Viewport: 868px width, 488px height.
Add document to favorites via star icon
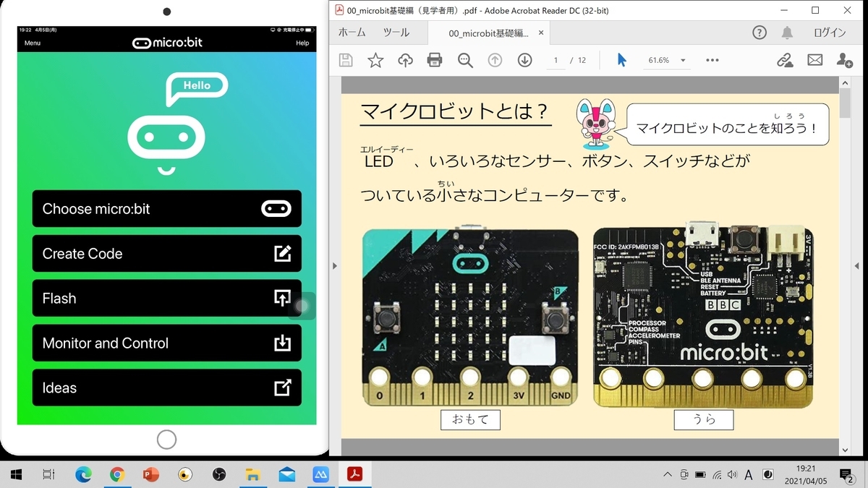point(375,60)
